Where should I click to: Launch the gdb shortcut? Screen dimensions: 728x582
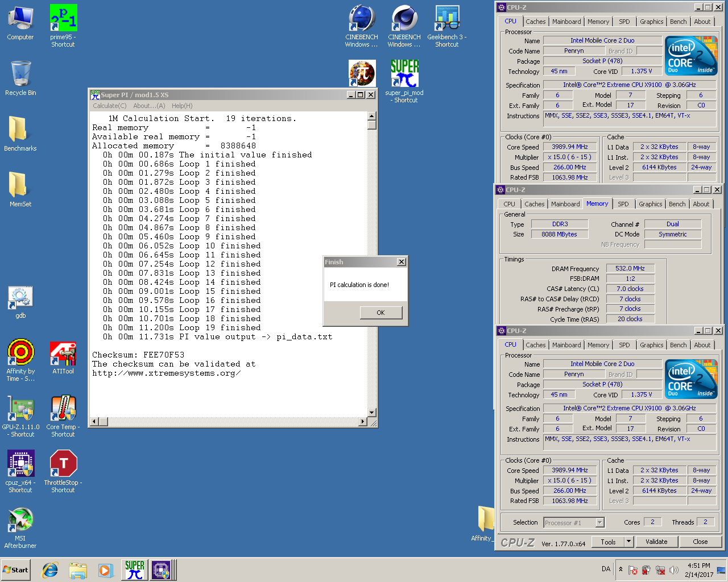coord(20,302)
